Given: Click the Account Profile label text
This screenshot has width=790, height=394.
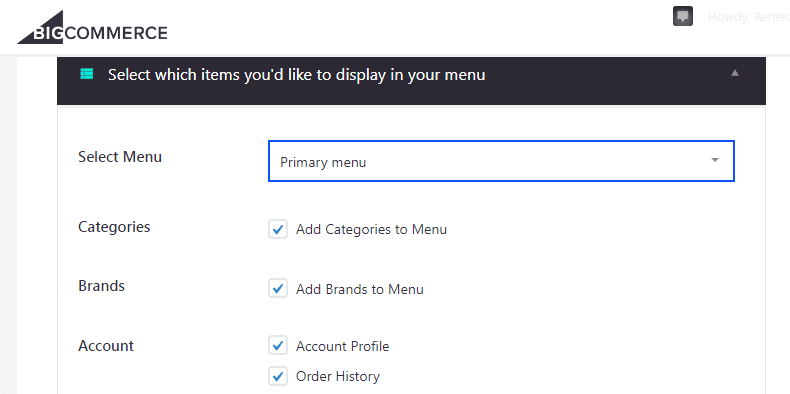Looking at the screenshot, I should 343,347.
